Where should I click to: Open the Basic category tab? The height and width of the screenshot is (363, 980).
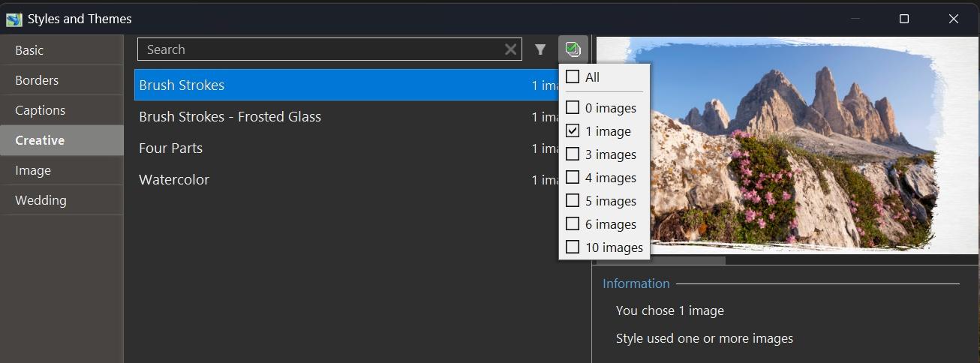pos(30,50)
